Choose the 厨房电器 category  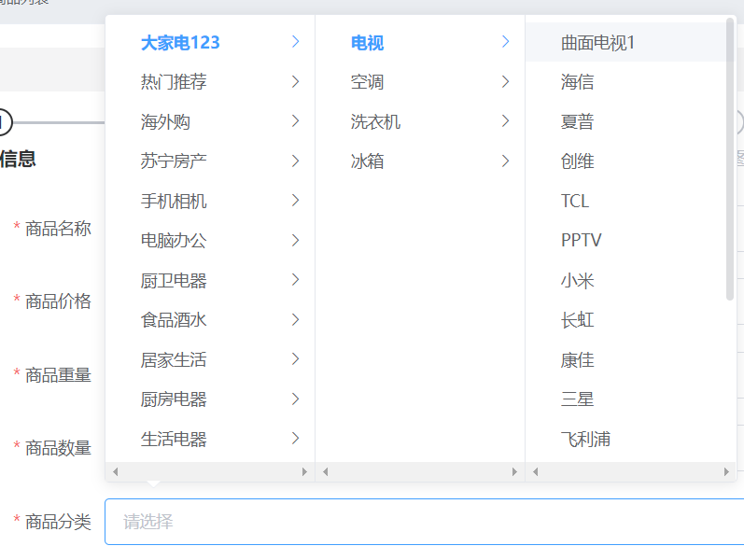(210, 399)
